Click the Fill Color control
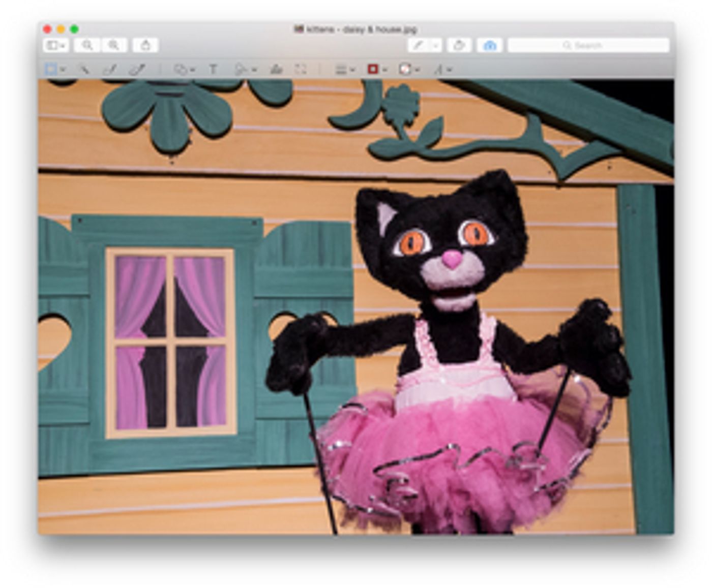Image resolution: width=712 pixels, height=588 pixels. [x=406, y=69]
